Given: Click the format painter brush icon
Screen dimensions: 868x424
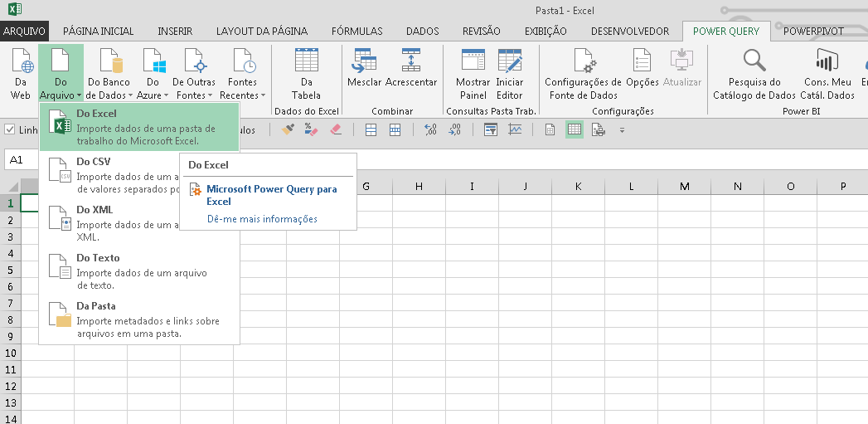Looking at the screenshot, I should click(x=288, y=129).
